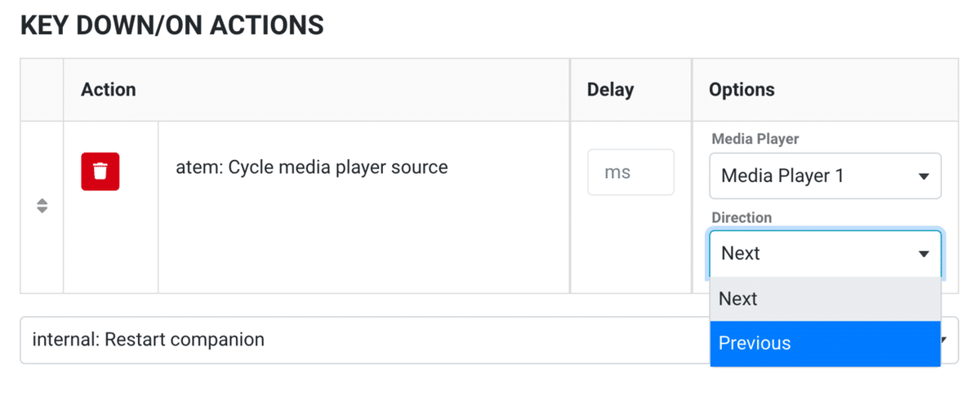Click the atem: Cycle media player source text
The width and height of the screenshot is (980, 401).
coord(312,167)
